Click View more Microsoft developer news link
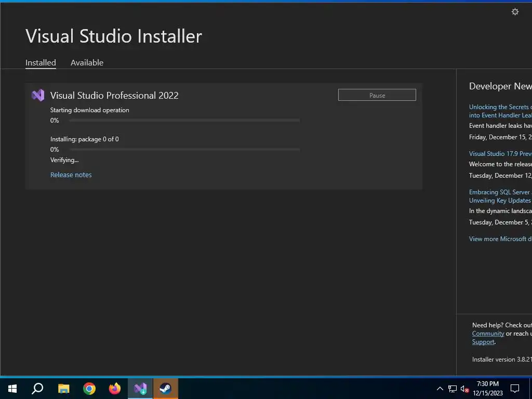532x399 pixels. pyautogui.click(x=500, y=239)
